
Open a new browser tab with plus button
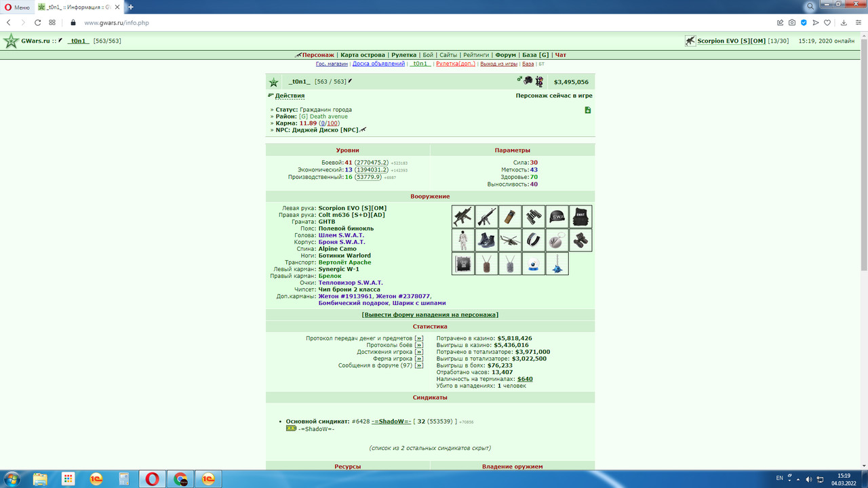pos(131,7)
